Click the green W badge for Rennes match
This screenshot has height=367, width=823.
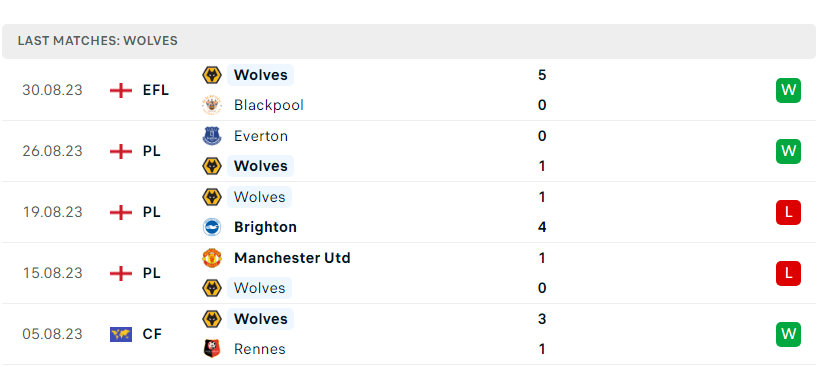click(x=788, y=334)
